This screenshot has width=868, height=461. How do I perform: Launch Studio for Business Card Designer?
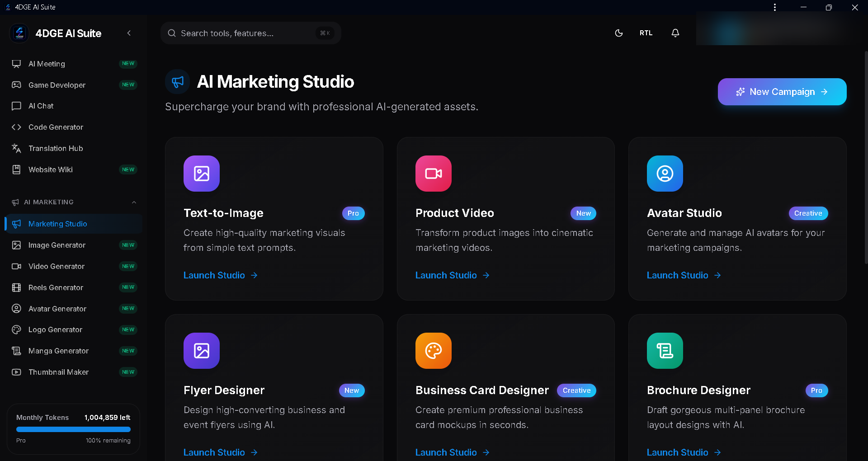453,452
